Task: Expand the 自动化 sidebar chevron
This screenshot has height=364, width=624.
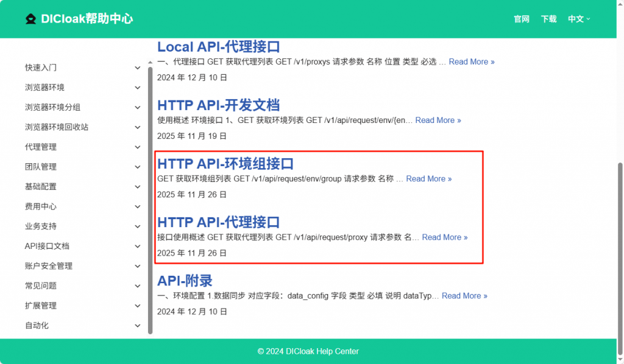Action: pos(137,326)
